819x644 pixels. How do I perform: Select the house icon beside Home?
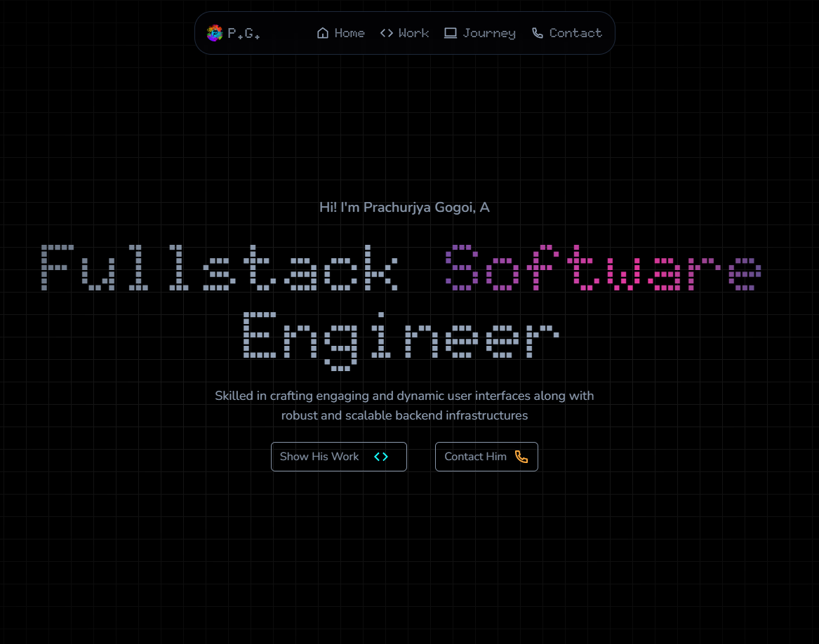[322, 32]
